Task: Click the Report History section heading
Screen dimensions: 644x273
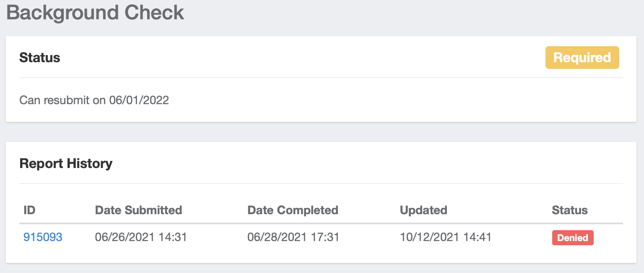Action: click(x=66, y=163)
